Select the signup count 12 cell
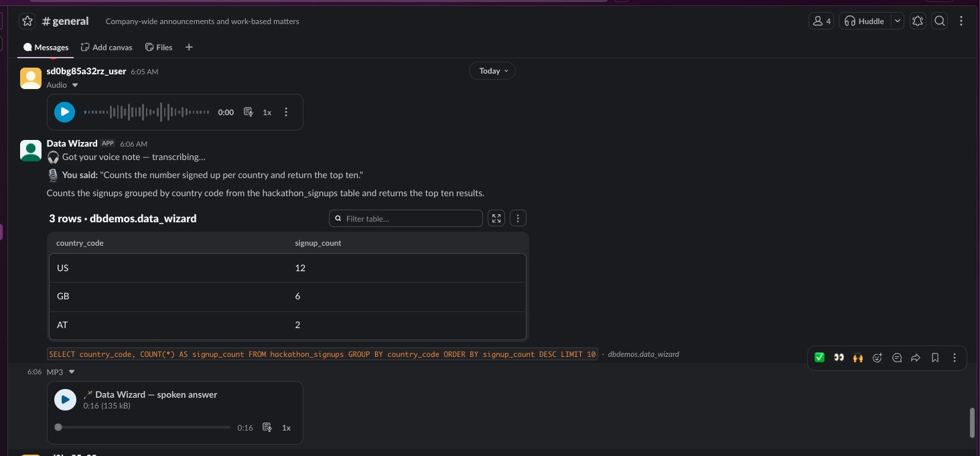Image resolution: width=980 pixels, height=456 pixels. point(407,268)
